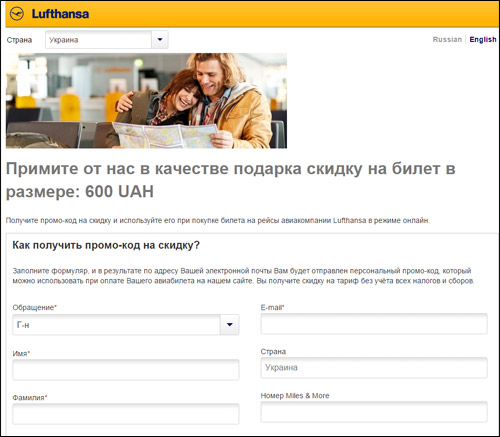Click the paragraph starting 'Заполните формуляр'

[243, 276]
